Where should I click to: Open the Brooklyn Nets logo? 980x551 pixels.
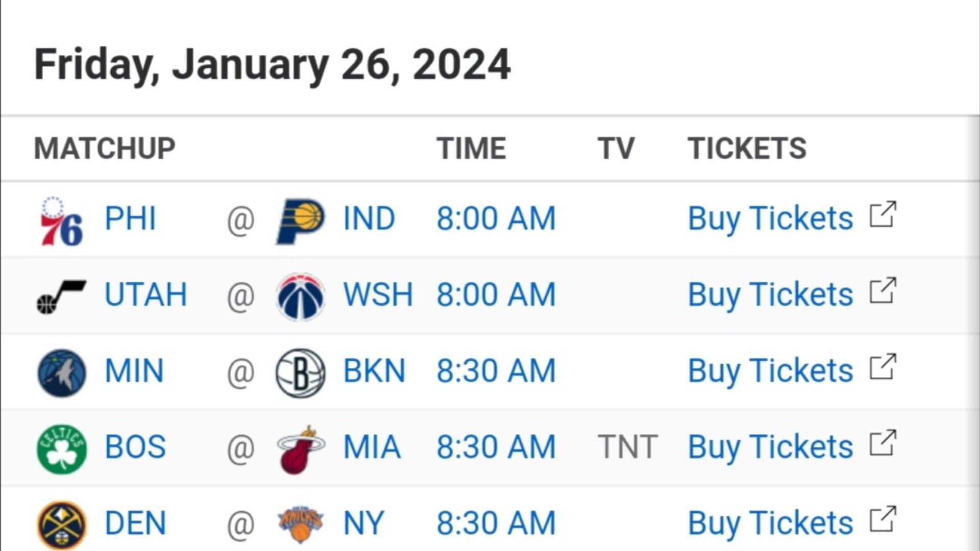301,373
